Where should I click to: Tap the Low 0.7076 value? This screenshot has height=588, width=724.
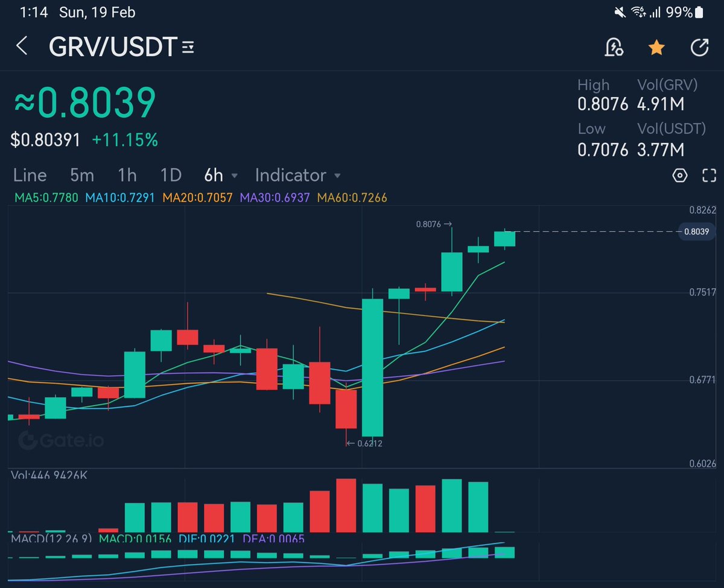tap(603, 149)
